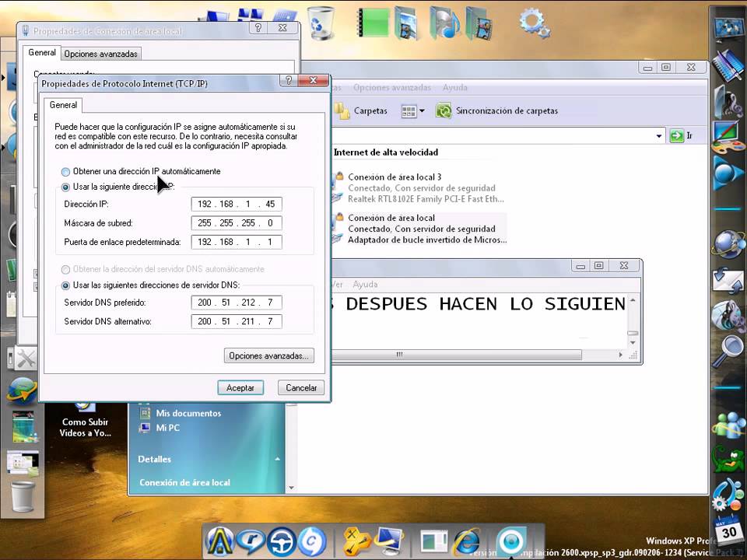Launch Internet Explorer from bottom dock
Screen dimensions: 747x560
pyautogui.click(x=466, y=540)
